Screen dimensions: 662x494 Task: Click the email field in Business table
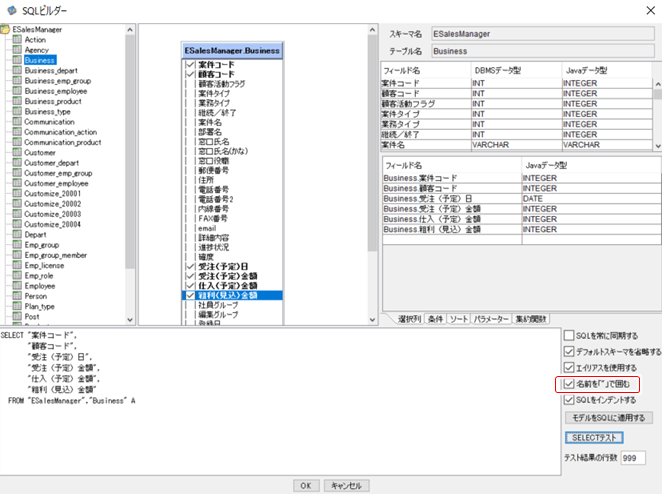click(207, 228)
